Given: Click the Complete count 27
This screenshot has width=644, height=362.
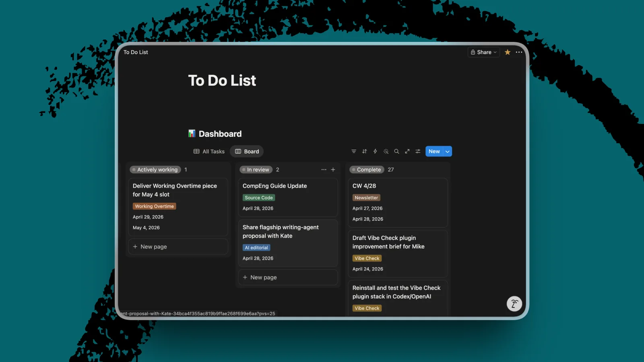Looking at the screenshot, I should [391, 170].
